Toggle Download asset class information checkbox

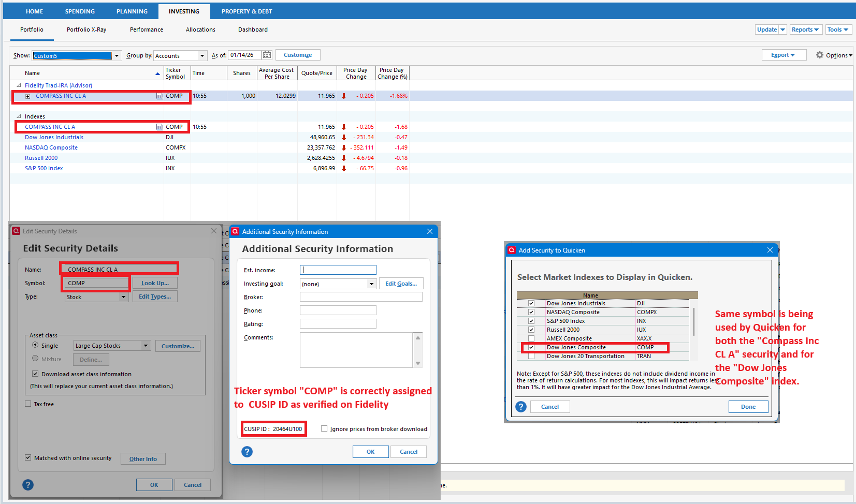tap(35, 374)
